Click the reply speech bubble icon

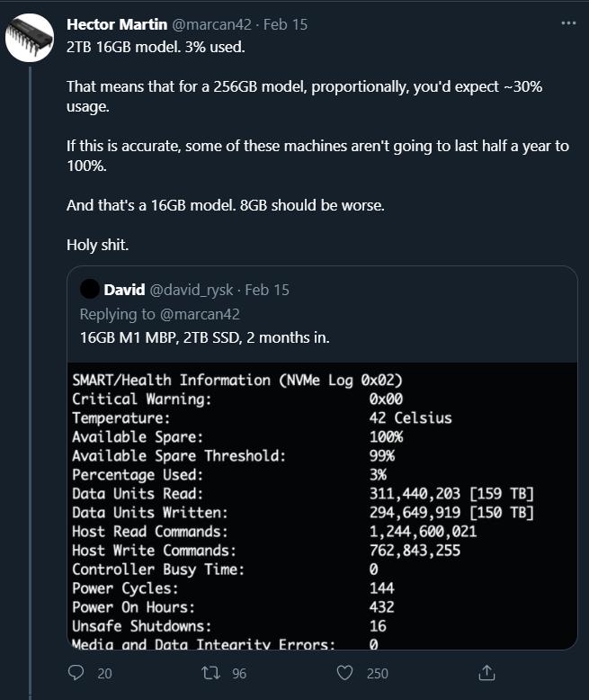tap(76, 672)
